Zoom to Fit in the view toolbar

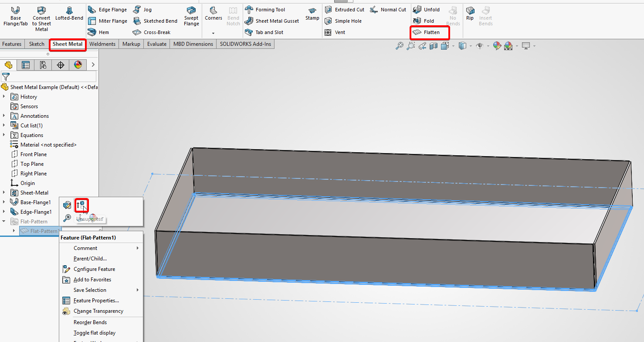click(399, 46)
